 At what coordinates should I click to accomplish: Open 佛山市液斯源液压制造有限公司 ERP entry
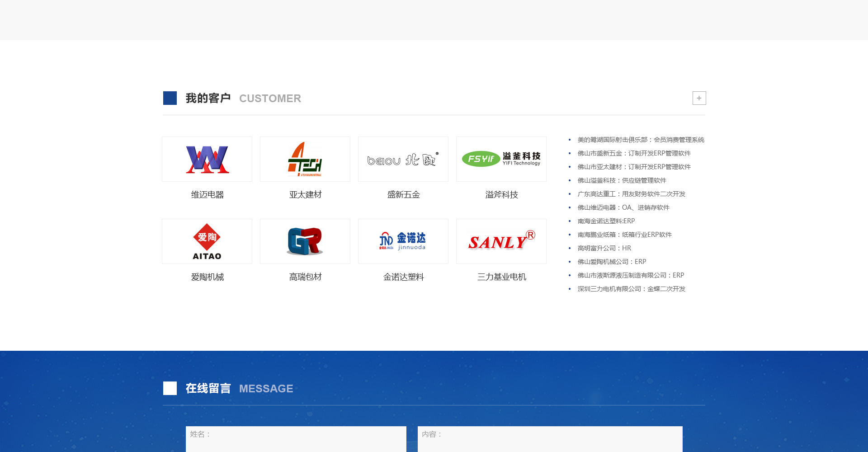[631, 275]
